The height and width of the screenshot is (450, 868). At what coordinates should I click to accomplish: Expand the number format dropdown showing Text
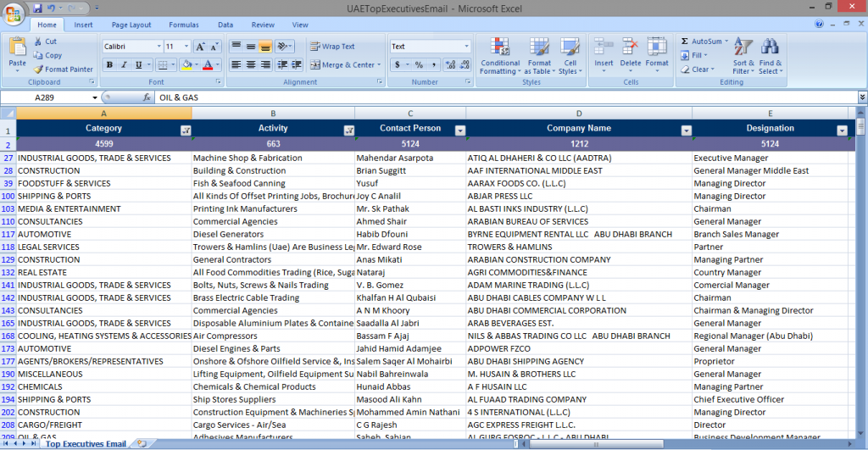coord(466,47)
